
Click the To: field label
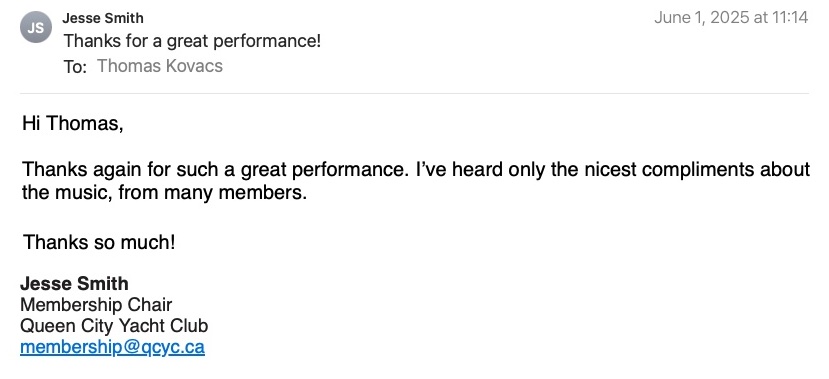[x=75, y=67]
